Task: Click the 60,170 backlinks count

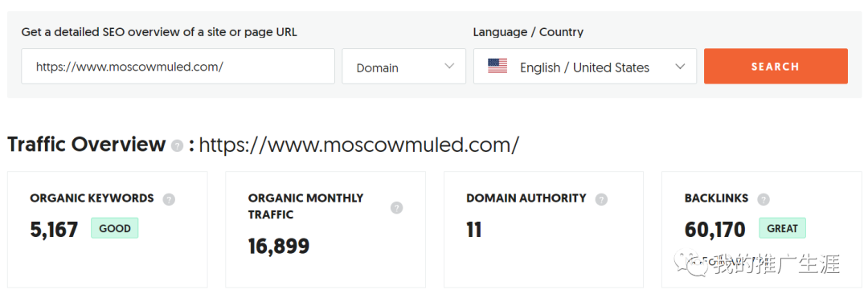Action: (x=715, y=230)
